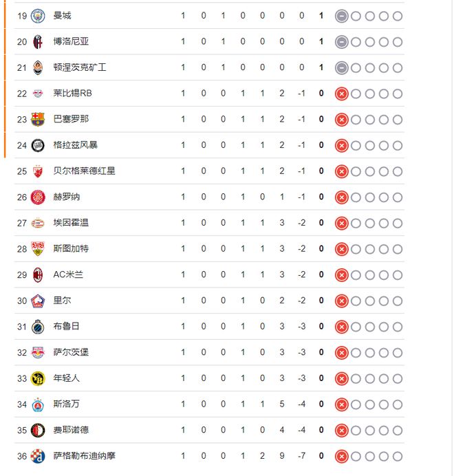Click the Barcelona club crest
The image size is (454, 476).
38,120
